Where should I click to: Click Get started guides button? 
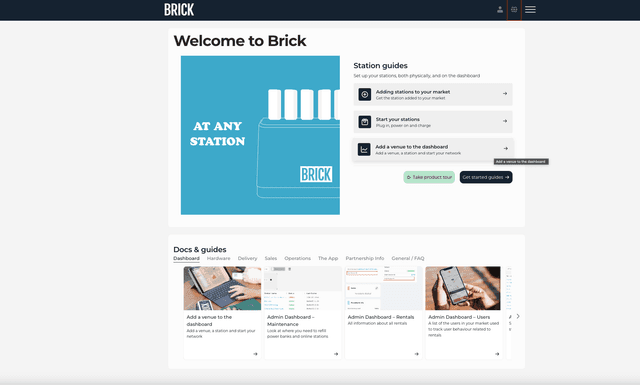pyautogui.click(x=486, y=177)
